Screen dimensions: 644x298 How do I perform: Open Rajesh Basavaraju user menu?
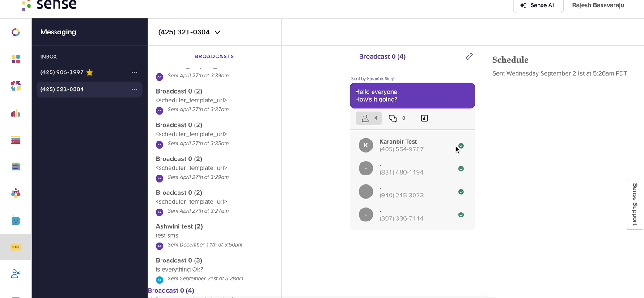click(598, 5)
